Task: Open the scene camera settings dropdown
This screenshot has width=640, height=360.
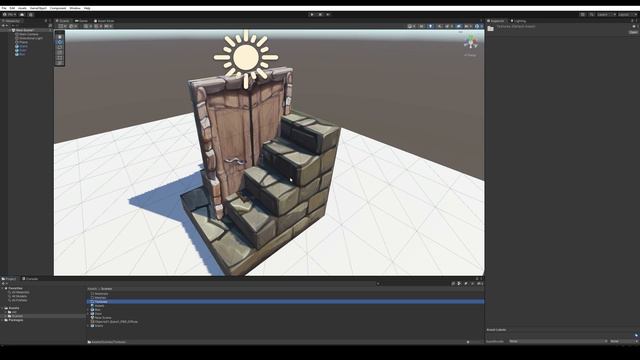Action: click(468, 26)
